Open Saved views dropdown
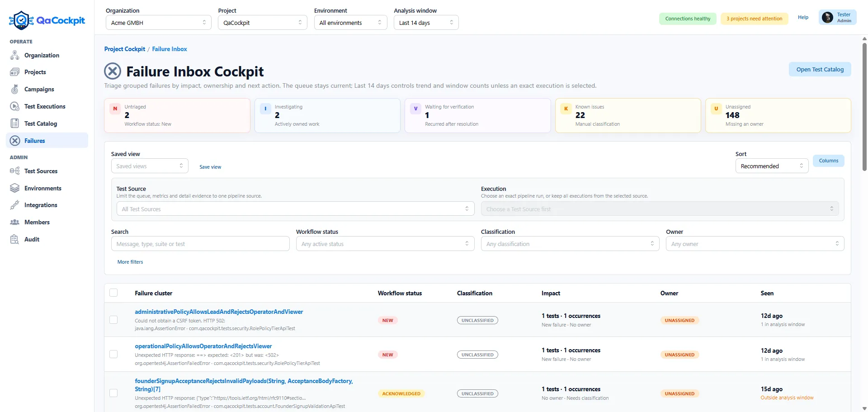This screenshot has width=868, height=412. (150, 166)
